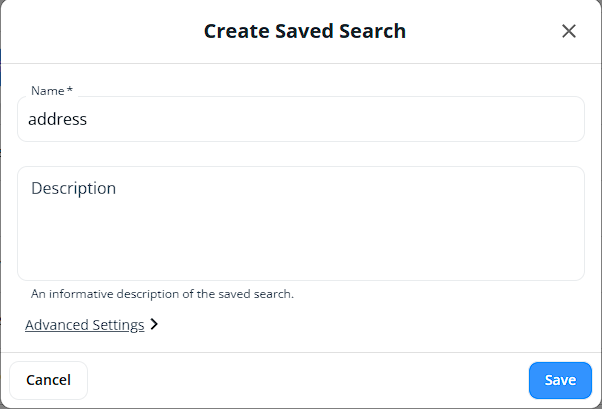Click the underlined Advanced Settings text
This screenshot has width=602, height=409.
[x=85, y=325]
